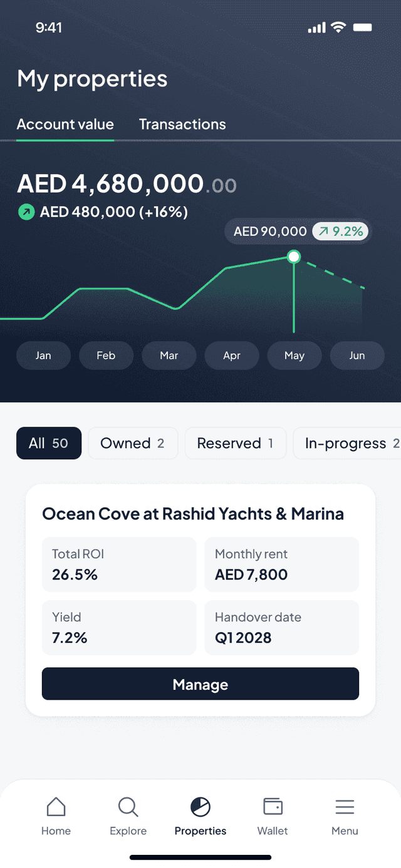Tap the Home icon in bottom navigation

(56, 807)
